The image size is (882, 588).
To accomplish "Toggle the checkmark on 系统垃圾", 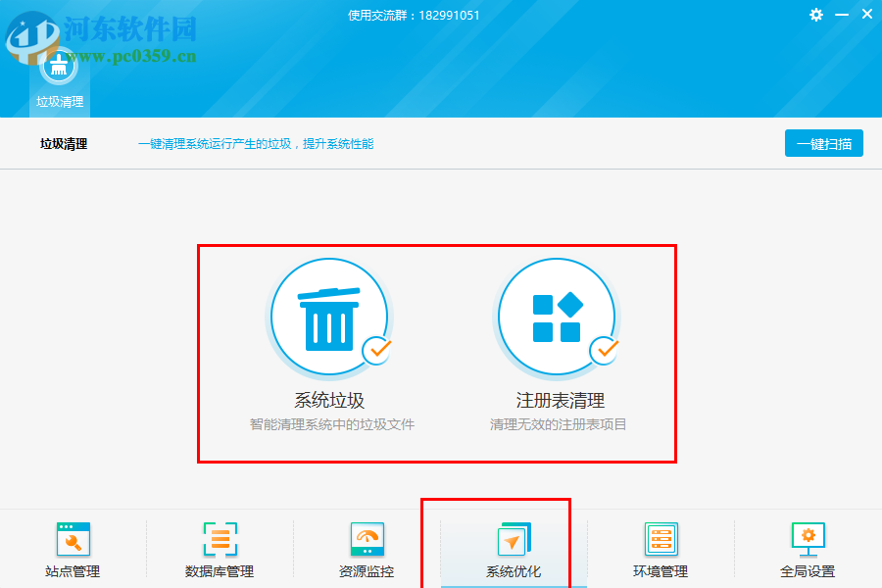I will point(377,351).
